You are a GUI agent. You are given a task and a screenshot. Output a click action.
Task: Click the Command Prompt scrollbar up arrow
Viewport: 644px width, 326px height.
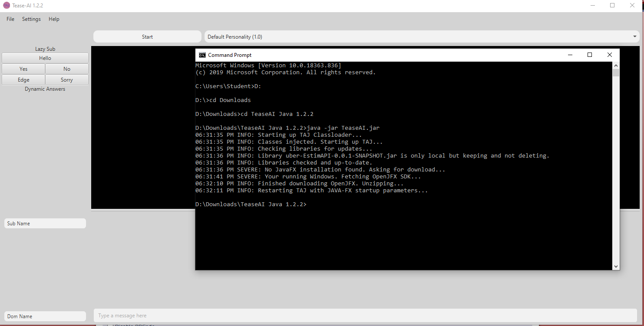click(616, 65)
